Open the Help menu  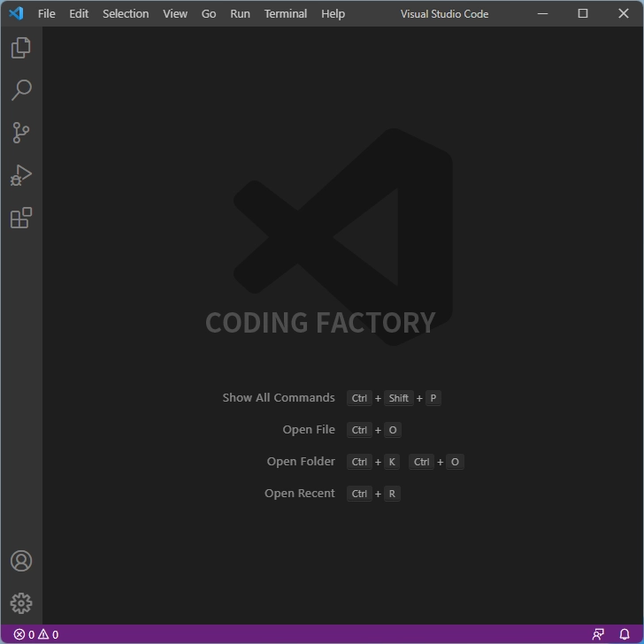333,14
